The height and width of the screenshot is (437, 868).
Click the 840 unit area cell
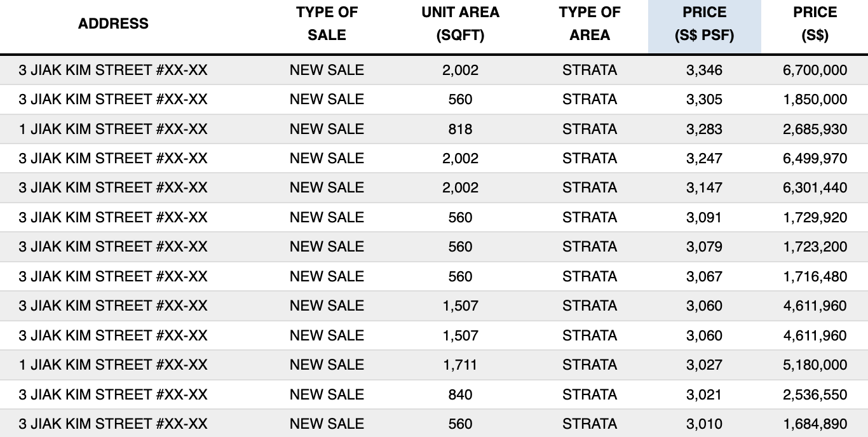pos(460,394)
